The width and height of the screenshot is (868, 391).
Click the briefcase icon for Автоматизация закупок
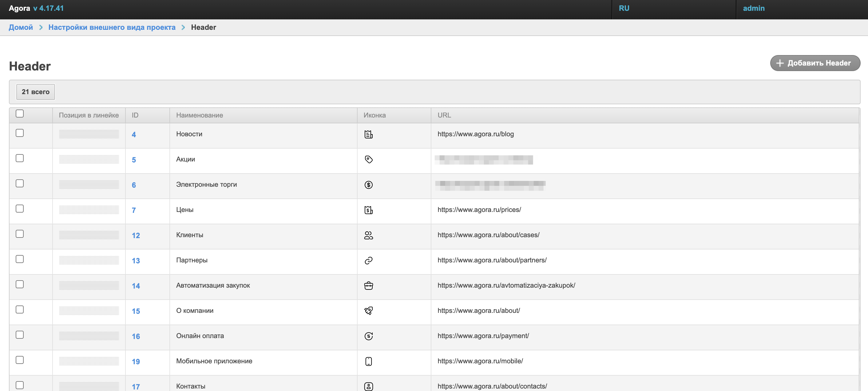click(x=368, y=286)
